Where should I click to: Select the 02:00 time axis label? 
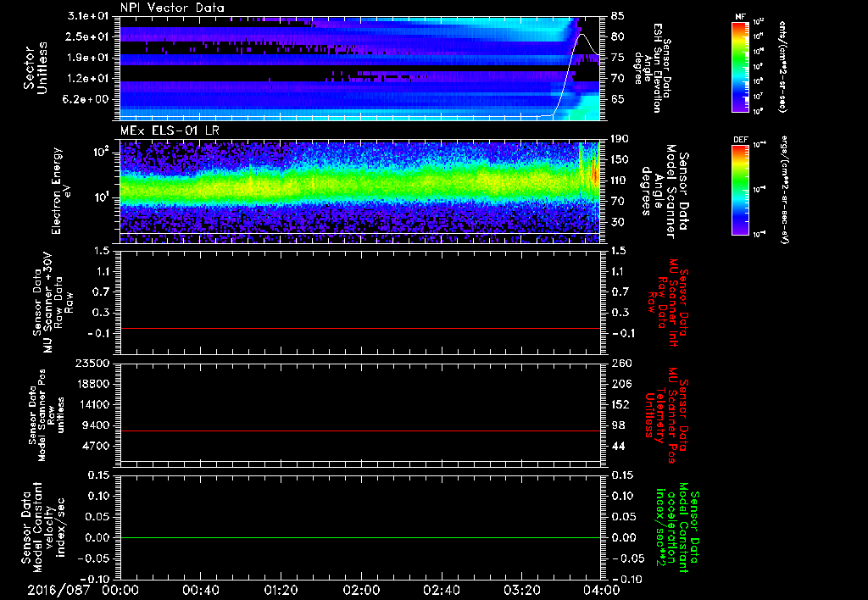[361, 590]
